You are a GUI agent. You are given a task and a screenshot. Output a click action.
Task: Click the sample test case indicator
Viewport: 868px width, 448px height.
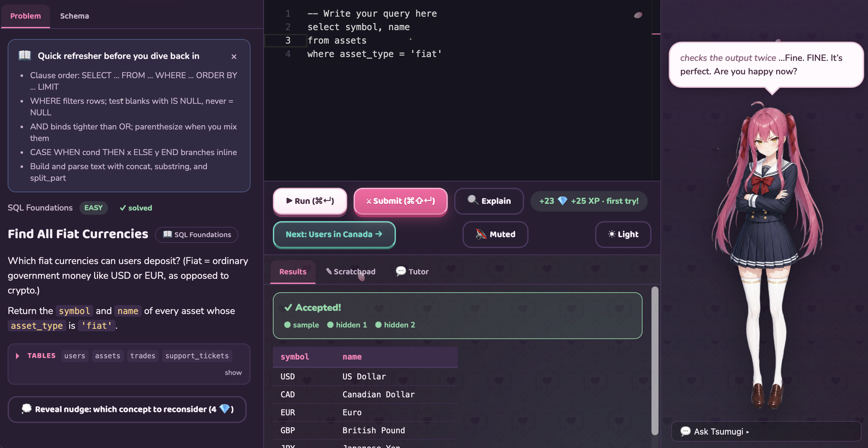tap(302, 325)
